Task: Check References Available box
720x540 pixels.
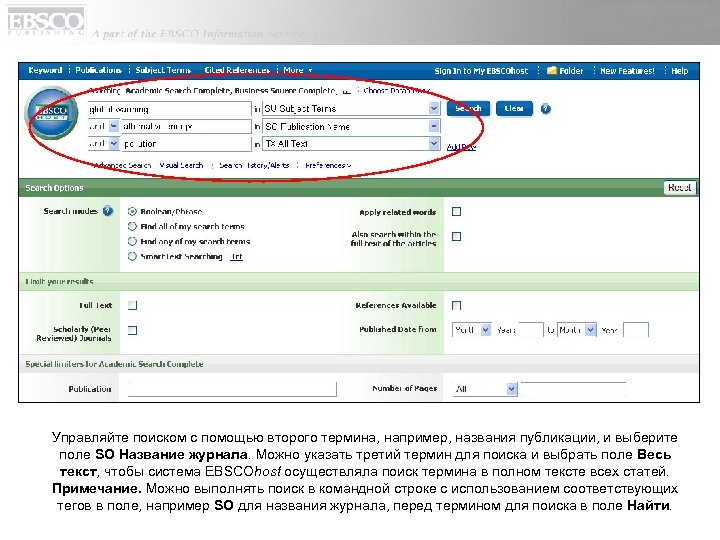Action: [456, 305]
